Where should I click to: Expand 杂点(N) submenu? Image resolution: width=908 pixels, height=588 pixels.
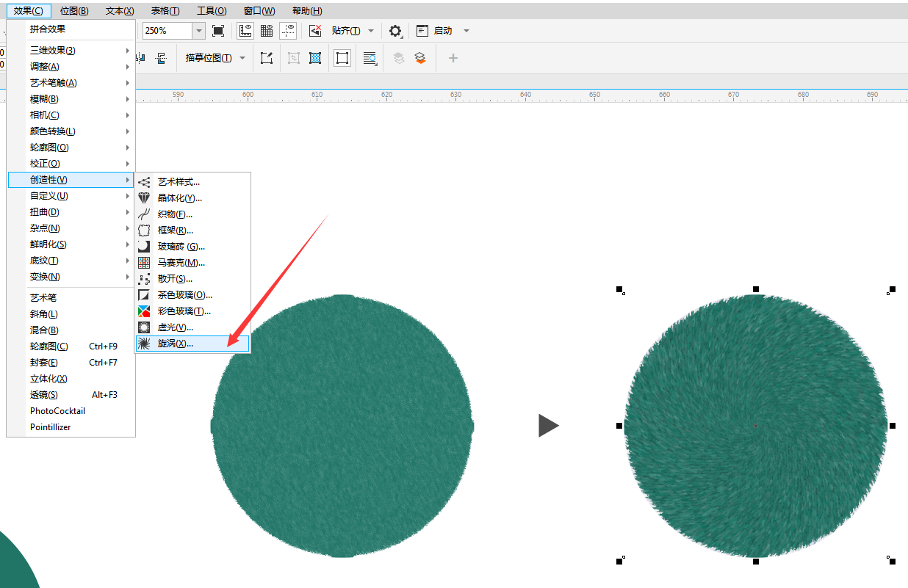tap(71, 228)
